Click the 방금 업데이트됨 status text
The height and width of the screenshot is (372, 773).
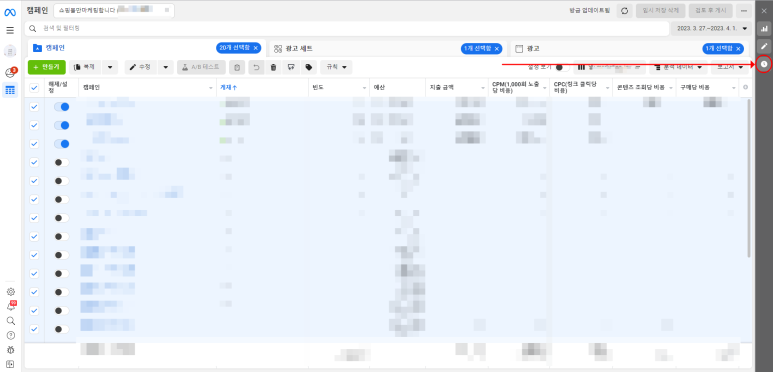click(590, 11)
